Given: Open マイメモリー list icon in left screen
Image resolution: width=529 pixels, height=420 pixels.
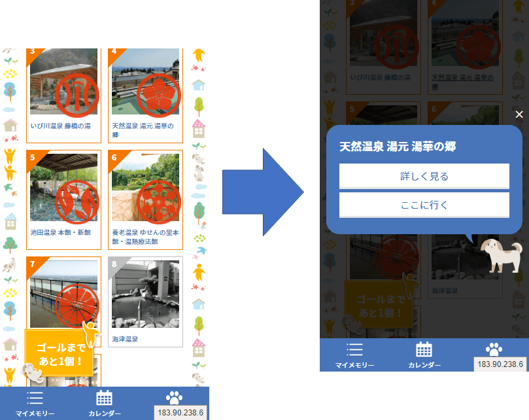Looking at the screenshot, I should (35, 398).
